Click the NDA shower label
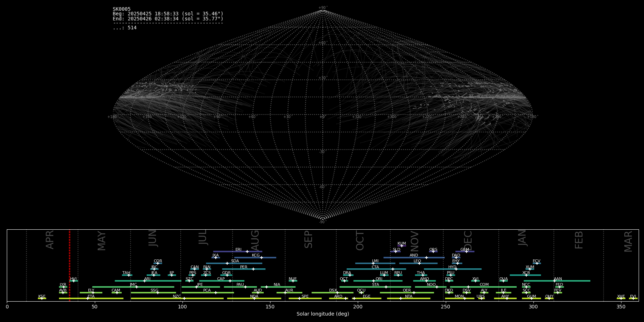644x322 pixels. 254,297
